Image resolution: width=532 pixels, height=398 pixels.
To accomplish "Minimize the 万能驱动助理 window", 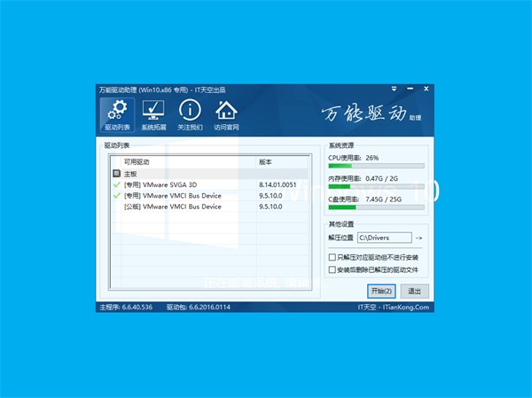I will pos(409,90).
